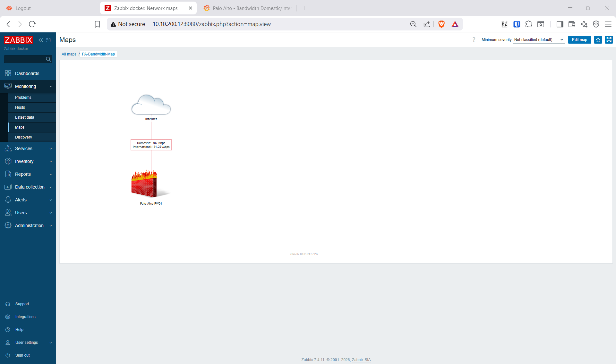616x364 pixels.
Task: Close the Zabbix Network maps tab
Action: point(190,8)
